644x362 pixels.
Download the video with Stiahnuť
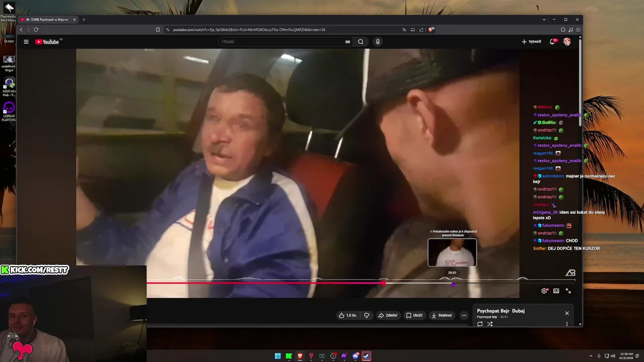[442, 315]
